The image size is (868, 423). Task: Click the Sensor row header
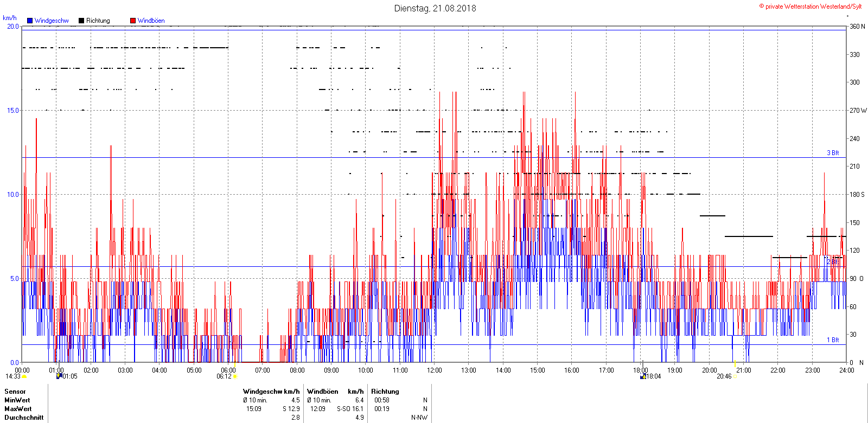[x=15, y=392]
